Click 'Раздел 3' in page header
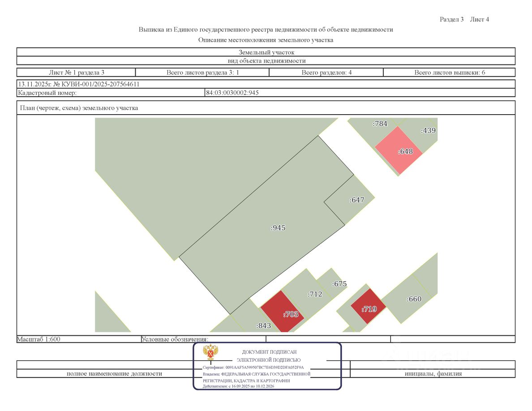 (x=451, y=19)
